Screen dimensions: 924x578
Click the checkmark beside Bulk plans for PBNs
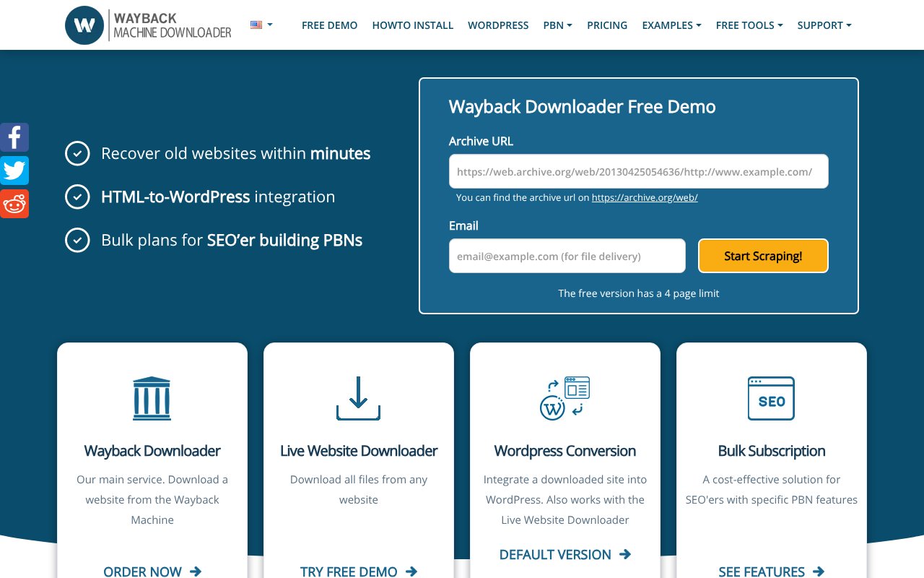77,240
